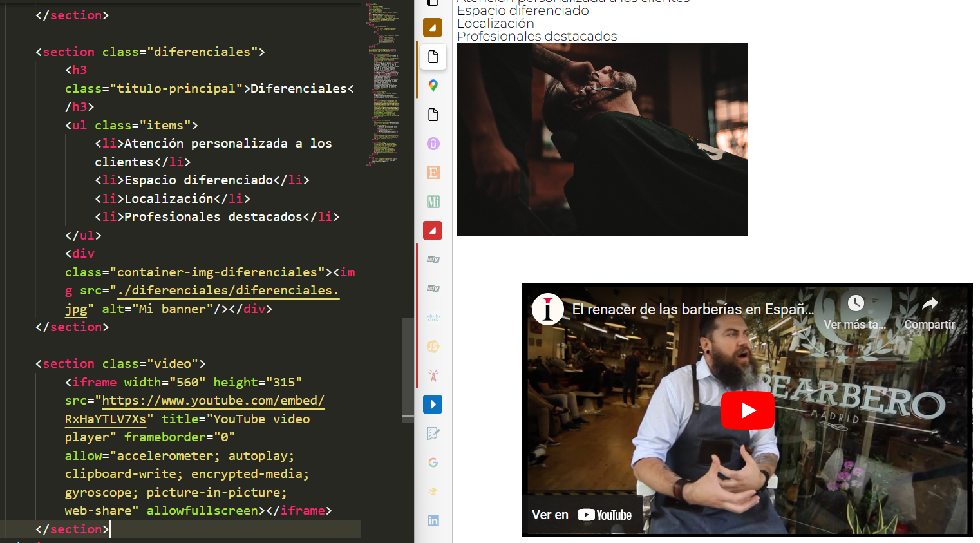Click the section class="video" line in editor
The image size is (980, 543).
[120, 364]
